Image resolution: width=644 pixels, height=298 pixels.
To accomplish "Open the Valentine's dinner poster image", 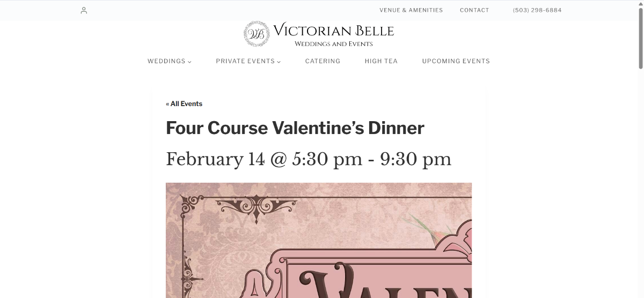I will (318, 240).
